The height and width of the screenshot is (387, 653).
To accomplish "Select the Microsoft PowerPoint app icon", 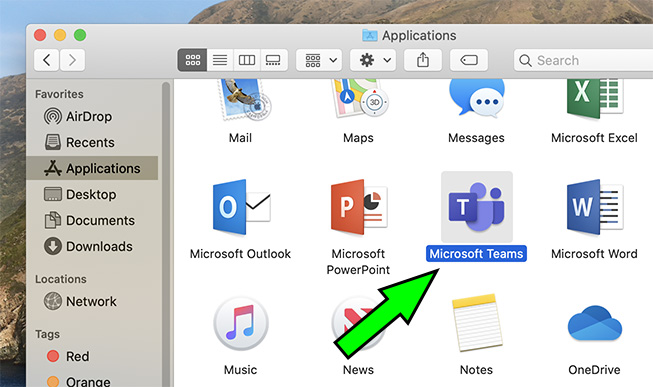I will (359, 207).
